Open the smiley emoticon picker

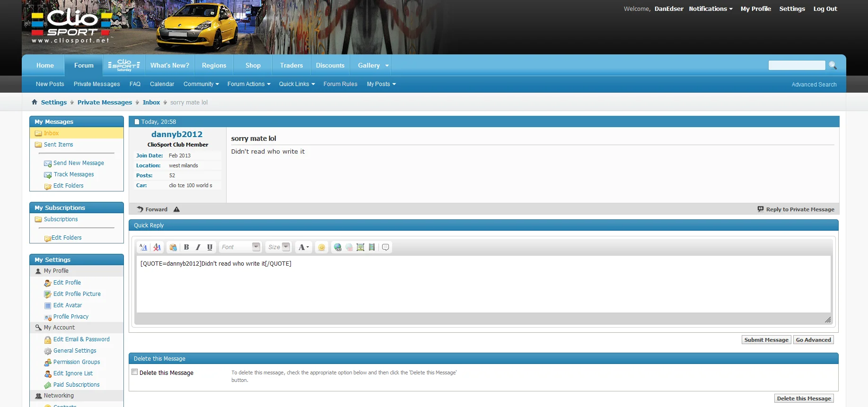(x=322, y=247)
